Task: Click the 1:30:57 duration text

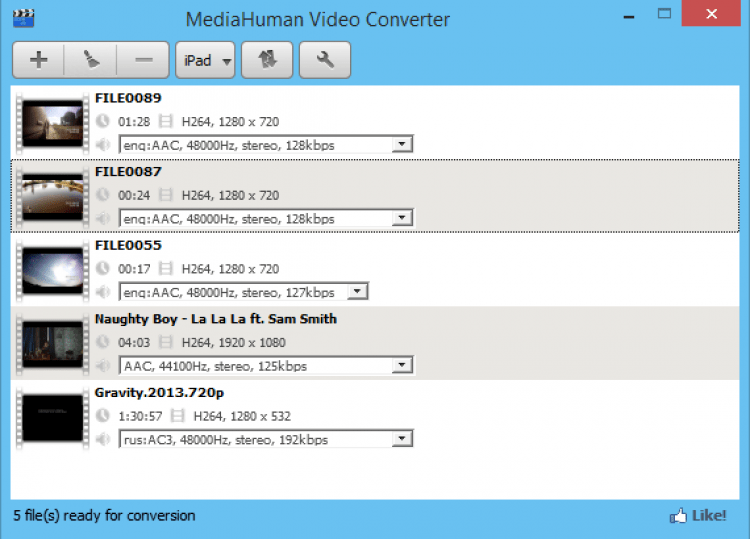Action: coord(140,416)
